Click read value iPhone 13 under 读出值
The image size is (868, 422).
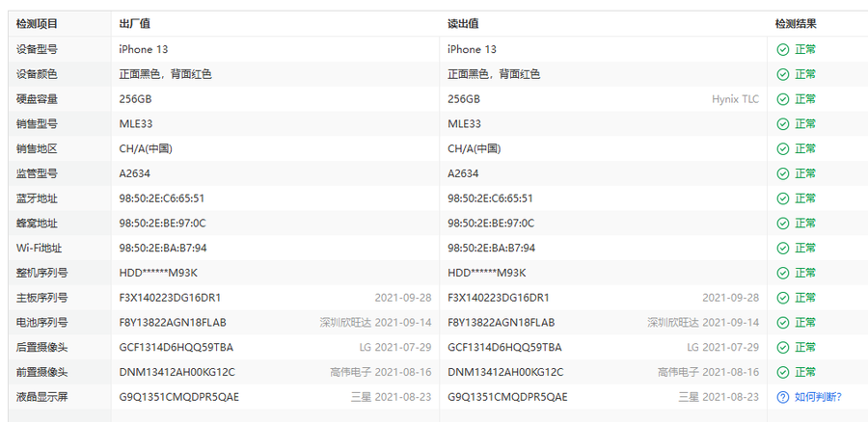(472, 49)
